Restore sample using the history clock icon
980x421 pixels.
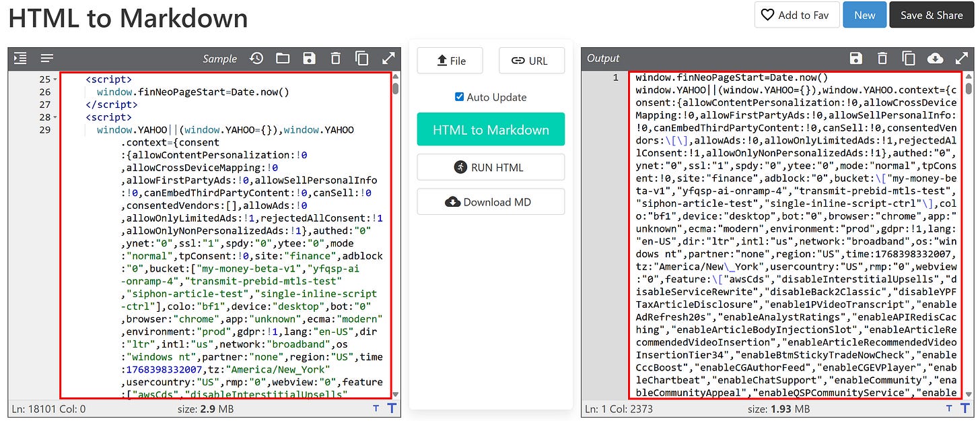pos(255,59)
